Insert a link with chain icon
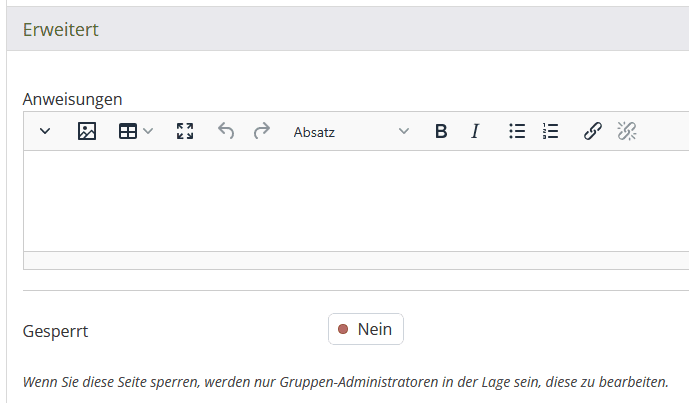The height and width of the screenshot is (403, 689). 592,131
